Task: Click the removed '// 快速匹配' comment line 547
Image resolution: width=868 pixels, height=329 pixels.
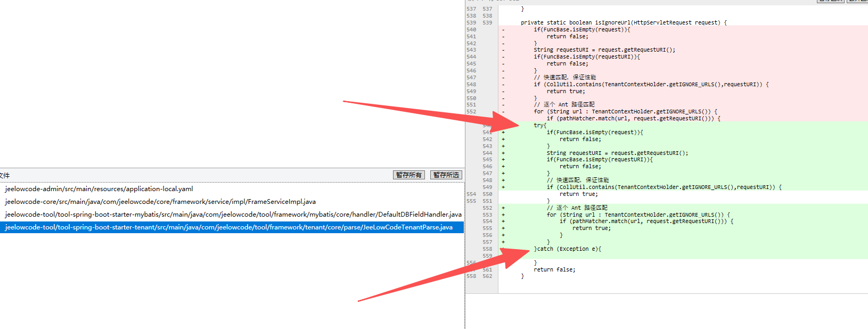Action: pos(564,78)
